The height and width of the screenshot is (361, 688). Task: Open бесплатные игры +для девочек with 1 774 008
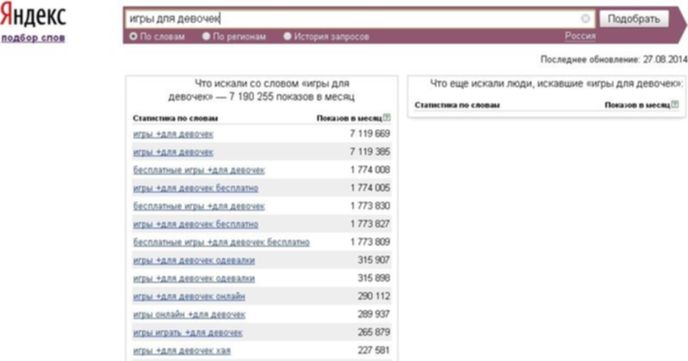tap(199, 170)
